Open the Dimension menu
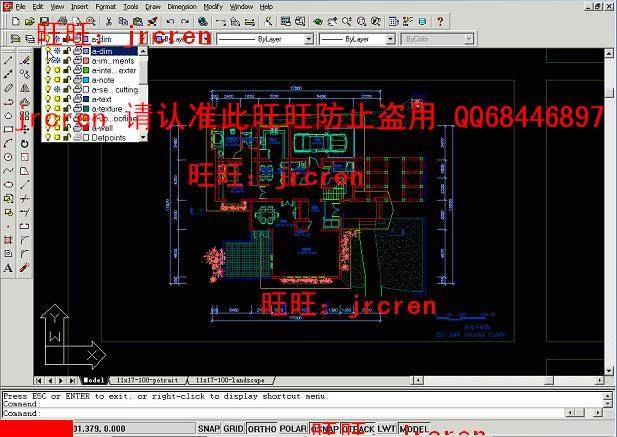The width and height of the screenshot is (617, 437). 182,7
